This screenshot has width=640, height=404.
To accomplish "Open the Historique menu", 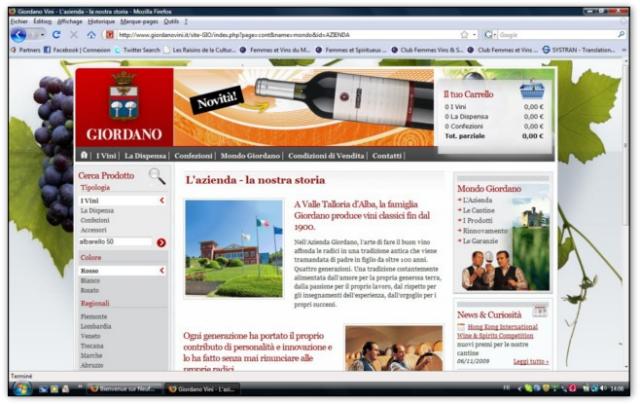I will point(101,21).
